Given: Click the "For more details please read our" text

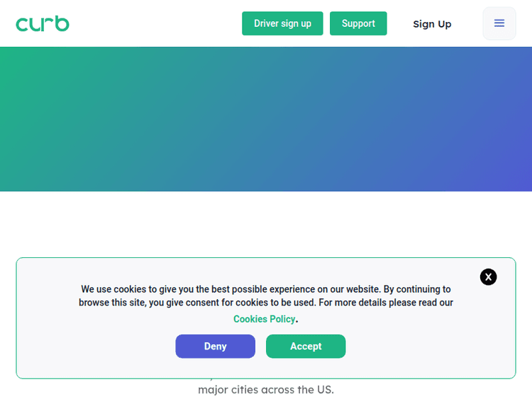Looking at the screenshot, I should click(x=385, y=303).
